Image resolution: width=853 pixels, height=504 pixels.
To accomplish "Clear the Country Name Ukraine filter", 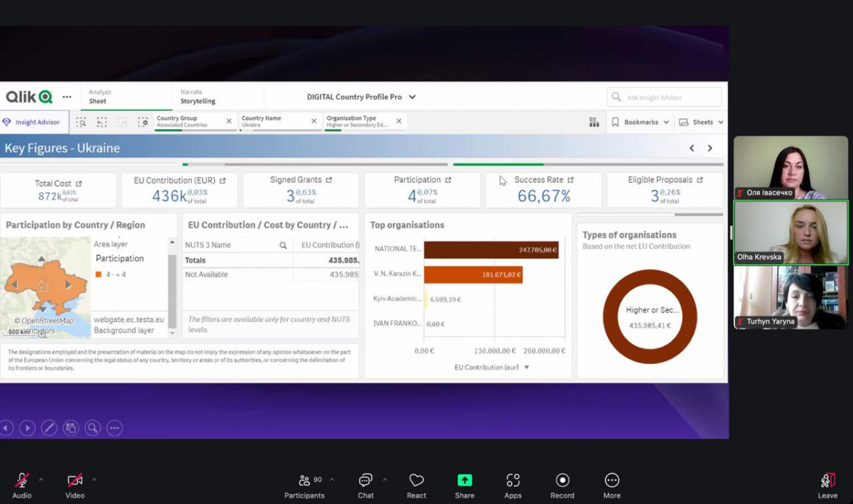I will [x=313, y=122].
